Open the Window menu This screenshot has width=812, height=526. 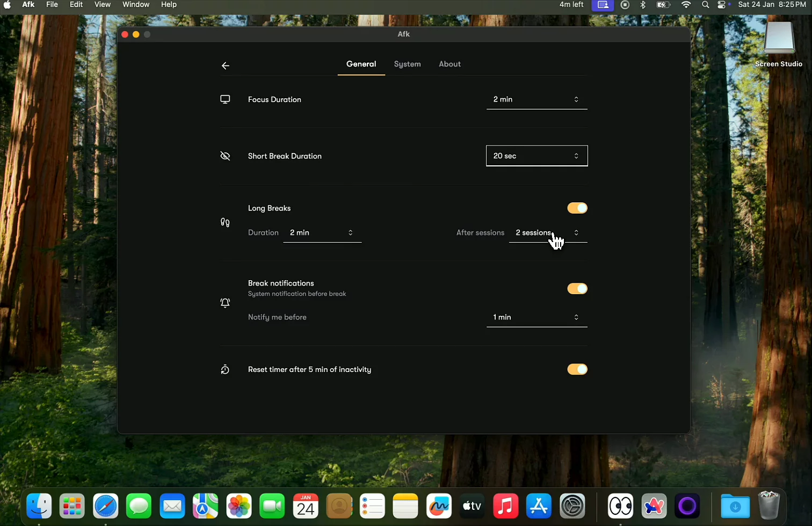[136, 5]
